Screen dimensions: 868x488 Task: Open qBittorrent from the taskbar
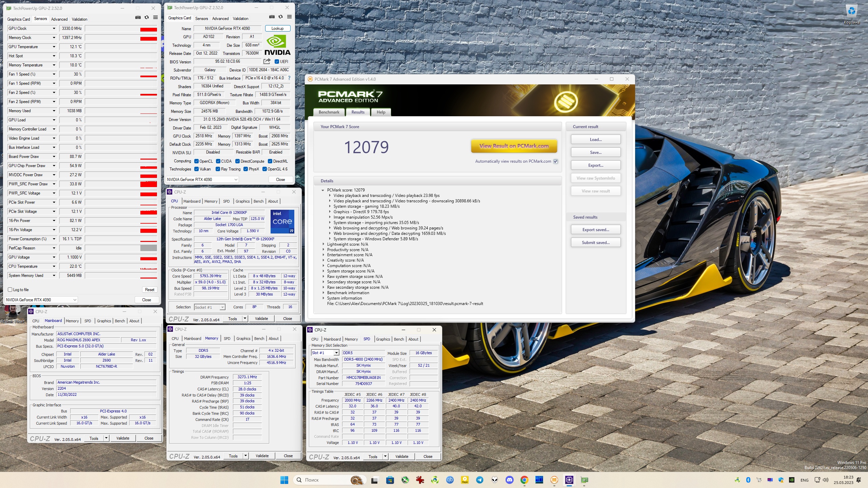(450, 480)
